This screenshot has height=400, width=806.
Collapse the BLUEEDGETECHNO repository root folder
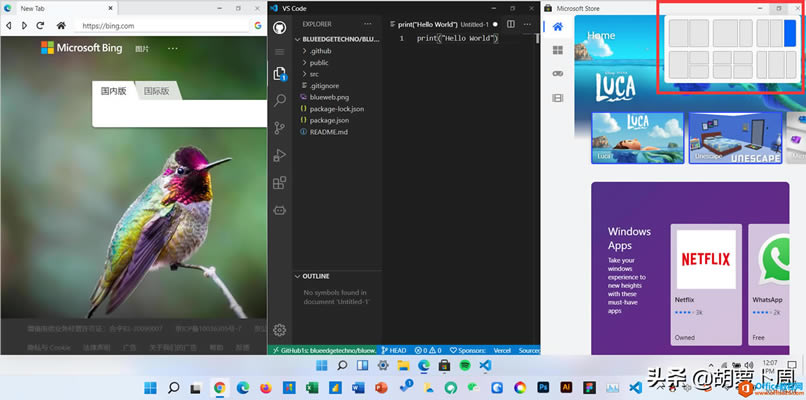[337, 39]
